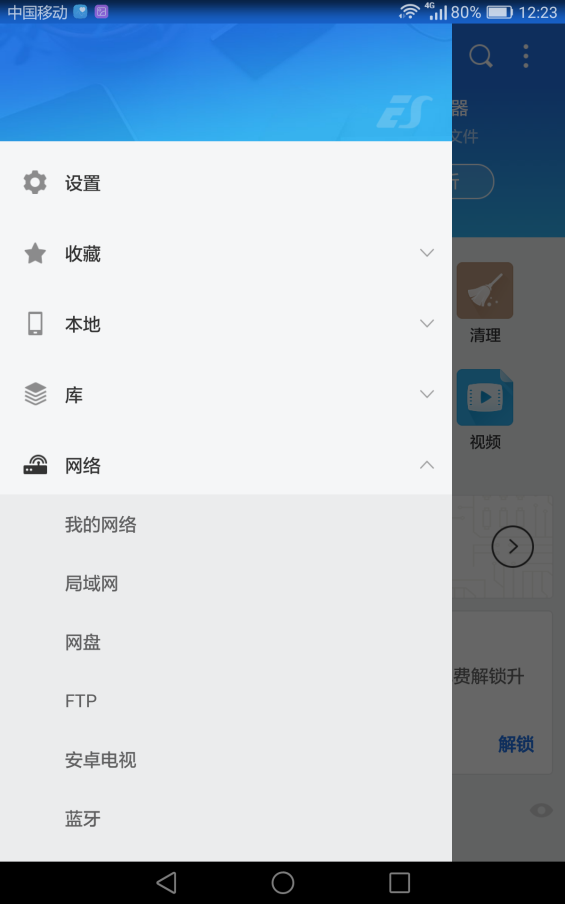The width and height of the screenshot is (565, 904).
Task: Open 设置 via the gear icon
Action: click(x=35, y=183)
